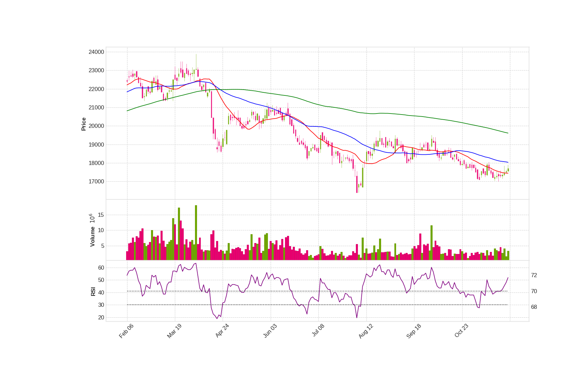588x392 pixels.
Task: Click the volume axis value 15
Action: pyautogui.click(x=101, y=215)
